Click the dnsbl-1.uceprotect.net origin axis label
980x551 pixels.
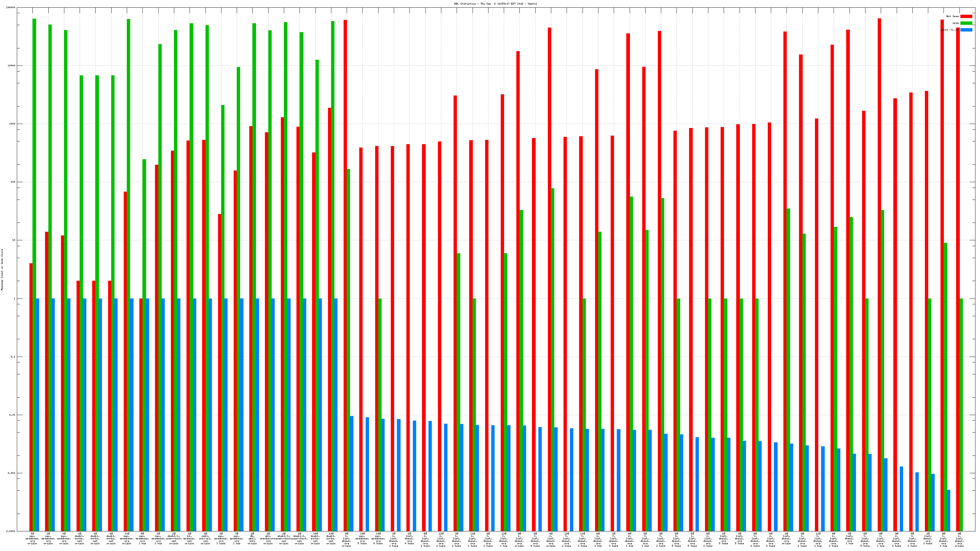[174, 538]
